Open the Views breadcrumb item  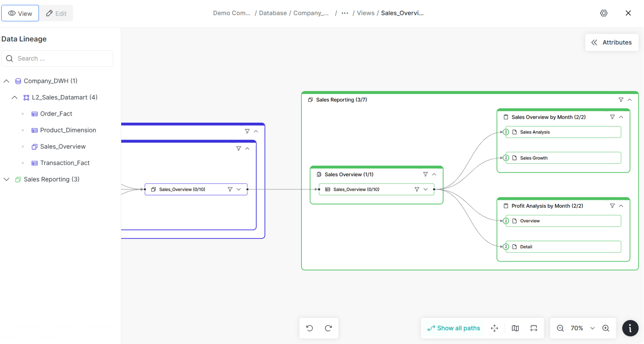point(365,13)
